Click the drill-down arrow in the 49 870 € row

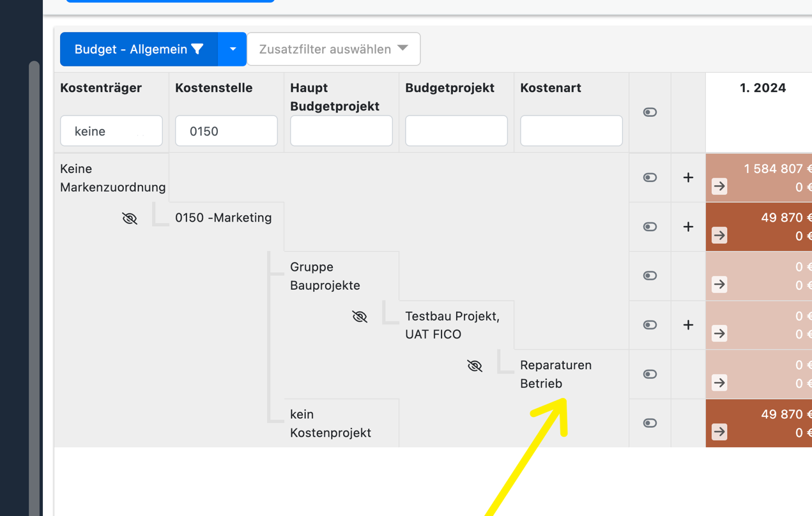pos(719,236)
